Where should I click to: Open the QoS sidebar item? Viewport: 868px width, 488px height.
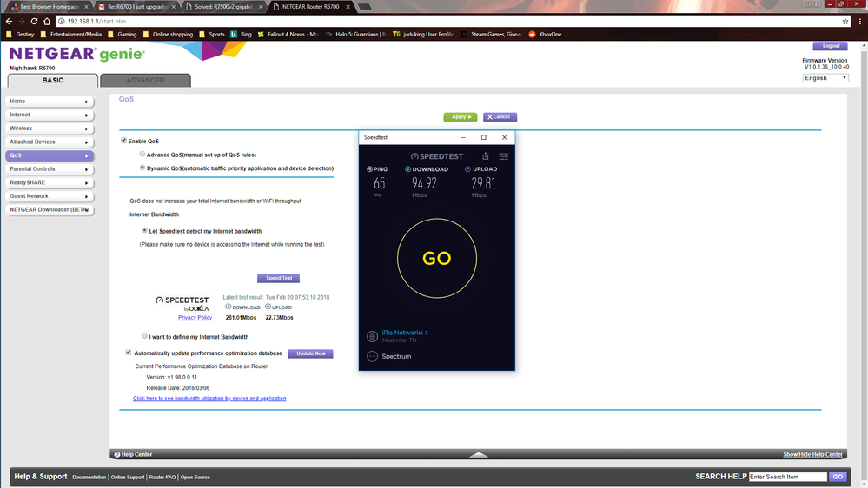click(50, 155)
